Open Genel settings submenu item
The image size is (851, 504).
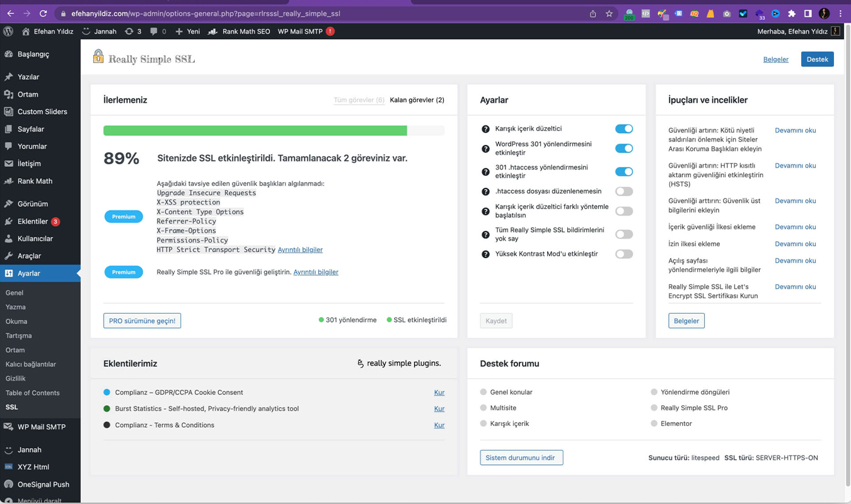14,293
